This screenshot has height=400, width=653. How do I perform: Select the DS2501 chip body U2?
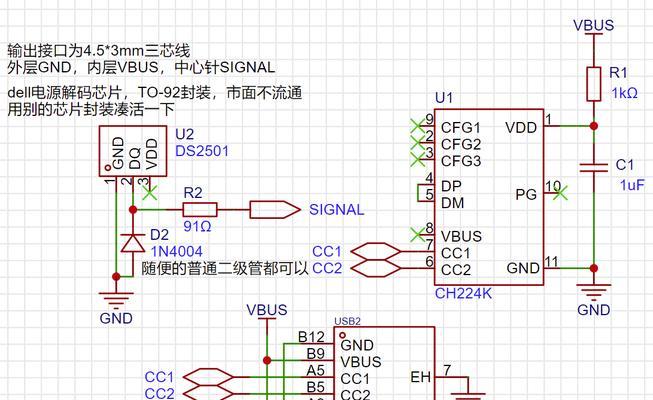coord(133,151)
